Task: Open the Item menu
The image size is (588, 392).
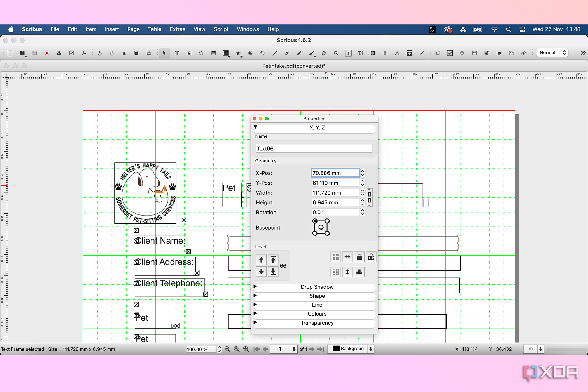Action: pyautogui.click(x=91, y=29)
